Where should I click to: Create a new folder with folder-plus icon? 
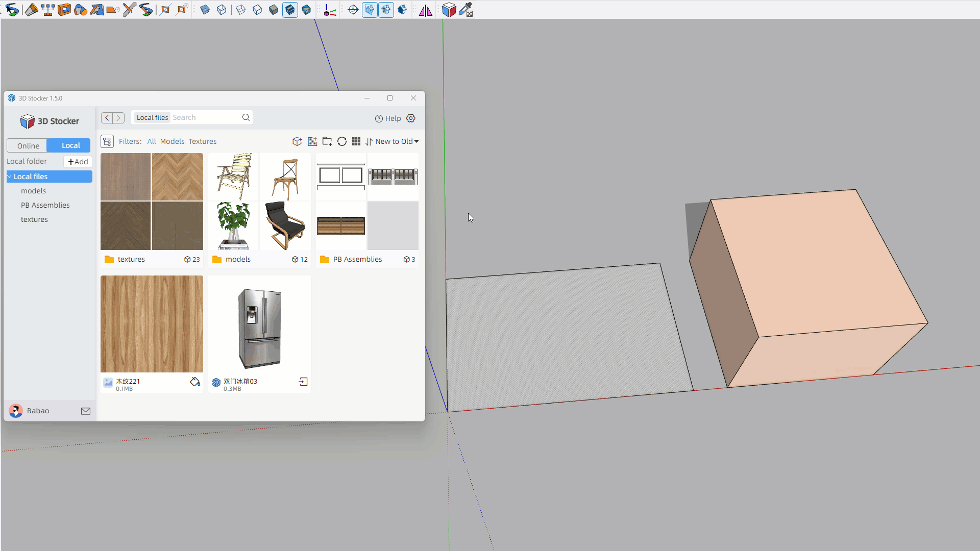tap(327, 141)
